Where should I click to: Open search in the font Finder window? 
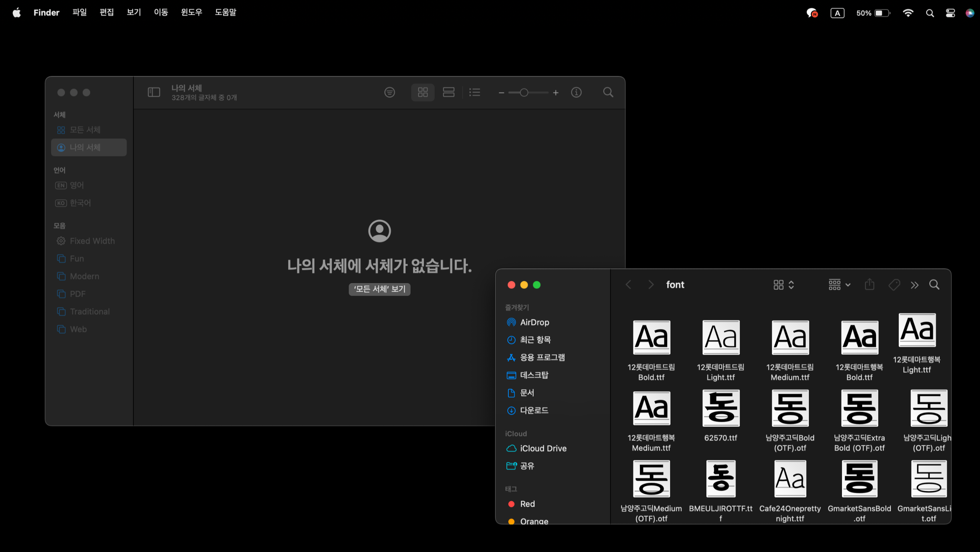[934, 284]
